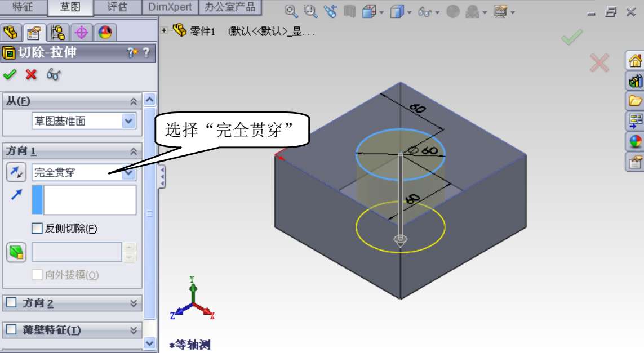Select the Zoom to Fit magnifier icon

[x=291, y=11]
